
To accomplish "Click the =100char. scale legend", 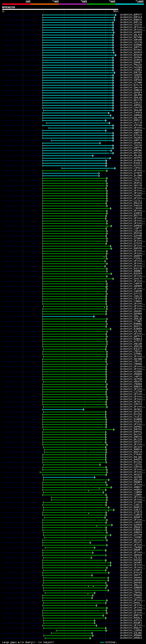I will [x=108, y=642].
